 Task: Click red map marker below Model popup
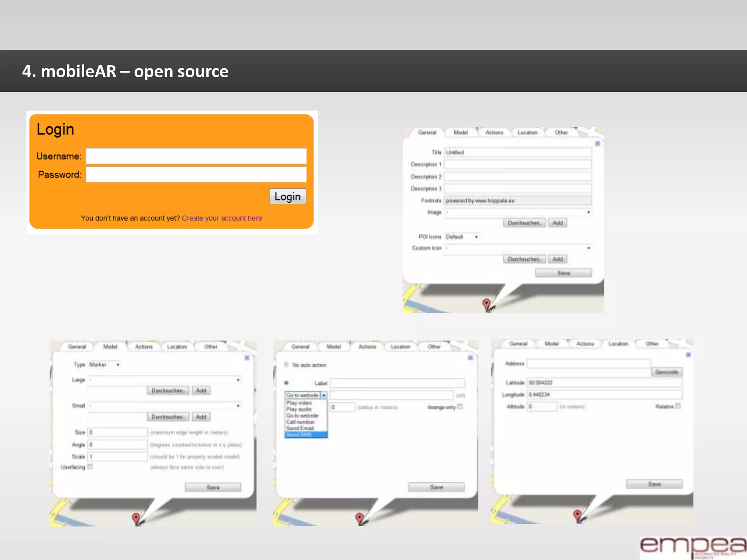point(136,518)
